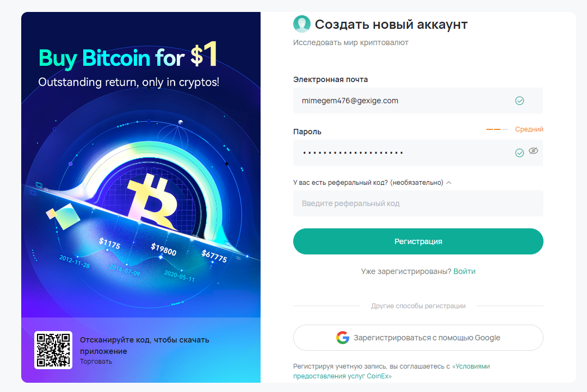Viewport: 587px width, 392px height.
Task: Click the Другие способы регистрации divider text
Action: (418, 306)
